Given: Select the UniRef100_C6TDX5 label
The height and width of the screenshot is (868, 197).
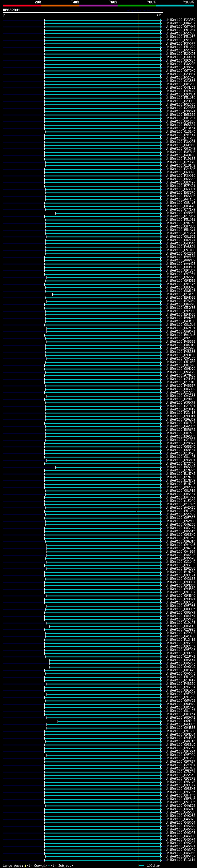Looking at the screenshot, I should [180, 71].
